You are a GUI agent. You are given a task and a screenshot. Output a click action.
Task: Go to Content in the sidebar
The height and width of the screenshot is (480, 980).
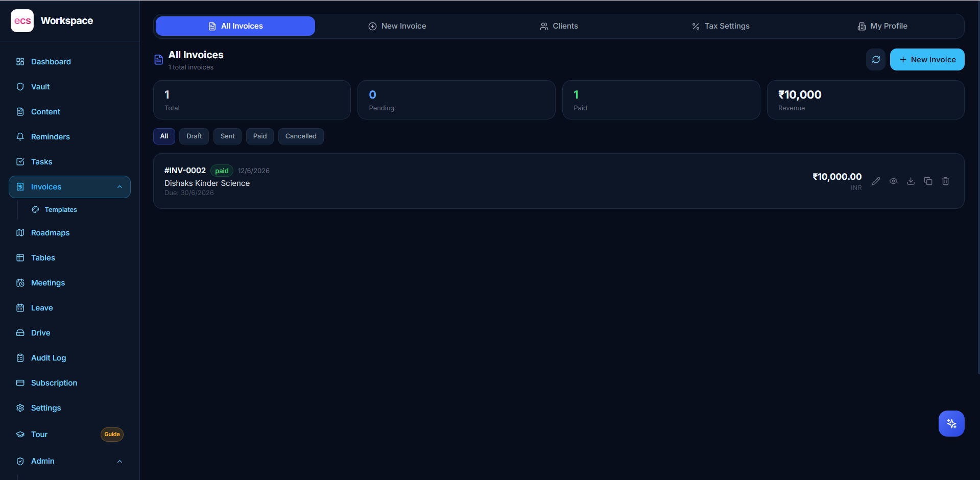[x=69, y=112]
